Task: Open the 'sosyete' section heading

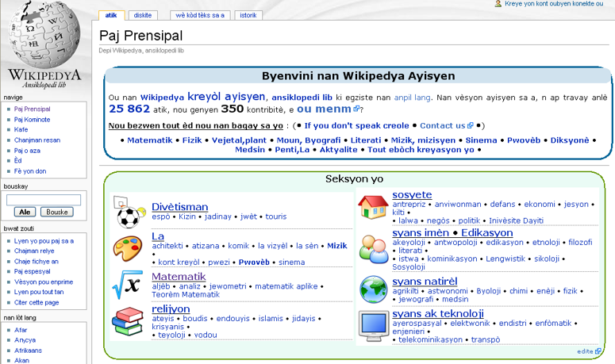Action: [412, 194]
